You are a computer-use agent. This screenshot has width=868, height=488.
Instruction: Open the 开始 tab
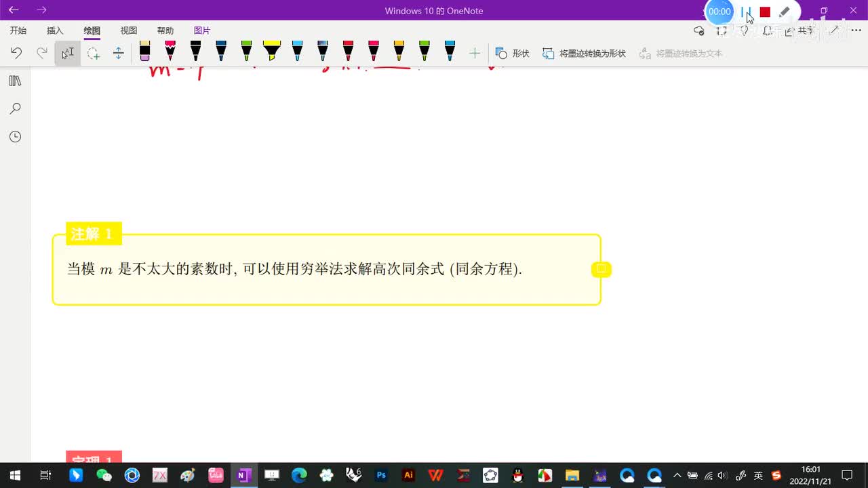click(x=18, y=30)
